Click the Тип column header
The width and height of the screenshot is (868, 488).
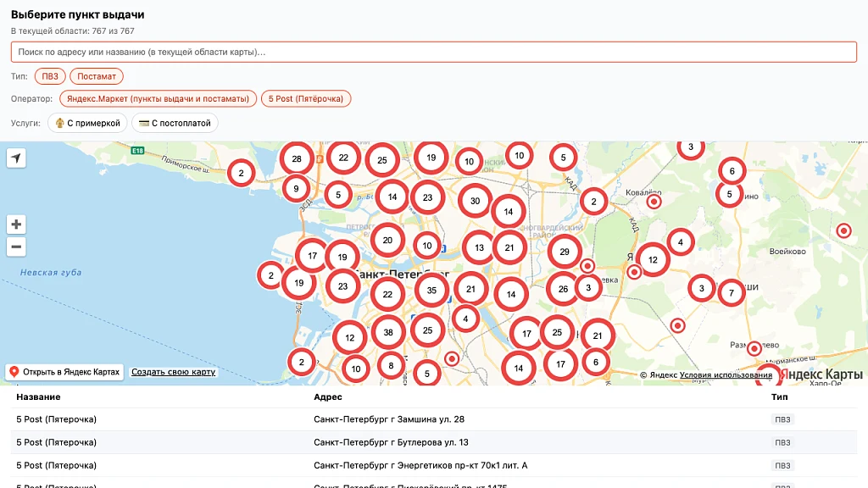[x=780, y=396]
